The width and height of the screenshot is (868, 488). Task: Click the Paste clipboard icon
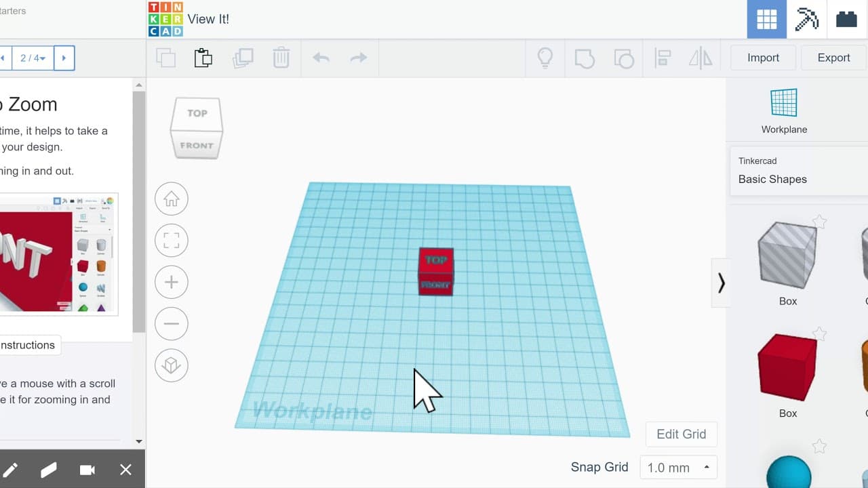(x=203, y=58)
